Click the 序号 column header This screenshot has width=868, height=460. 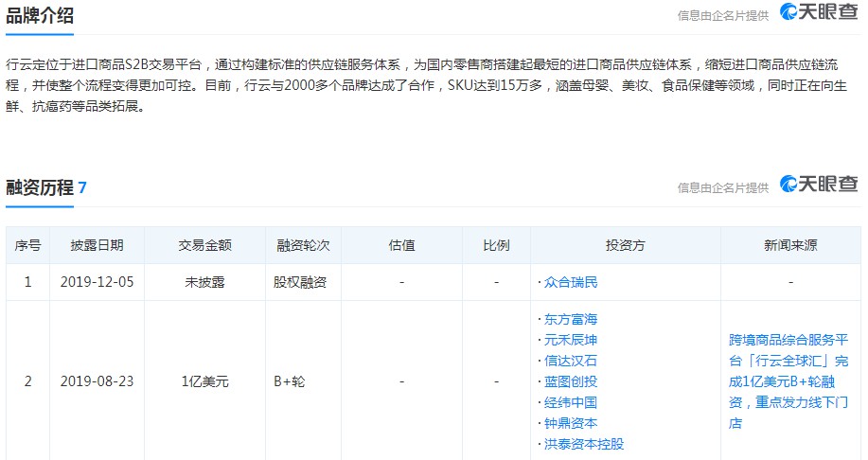click(x=27, y=245)
